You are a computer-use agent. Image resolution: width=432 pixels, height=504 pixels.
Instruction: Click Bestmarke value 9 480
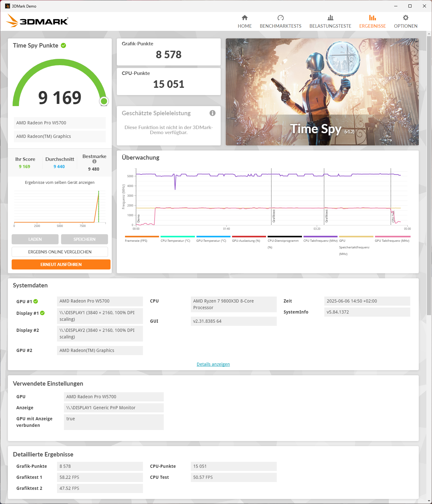click(94, 169)
